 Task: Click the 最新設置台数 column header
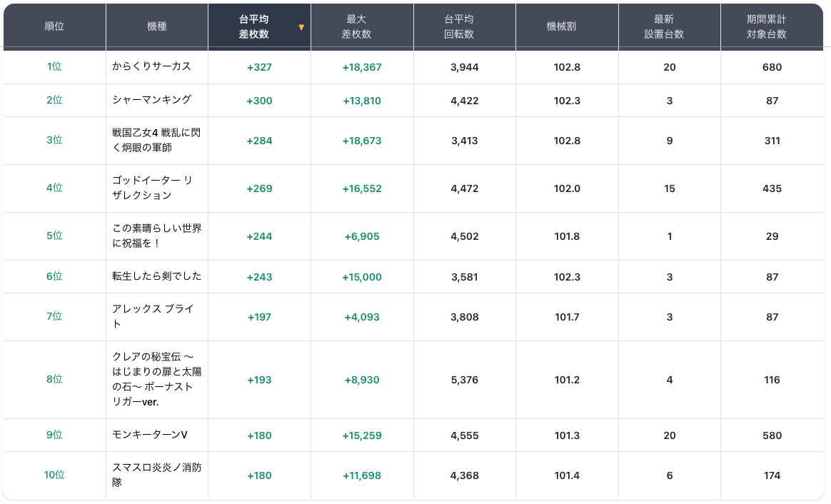[x=669, y=26]
